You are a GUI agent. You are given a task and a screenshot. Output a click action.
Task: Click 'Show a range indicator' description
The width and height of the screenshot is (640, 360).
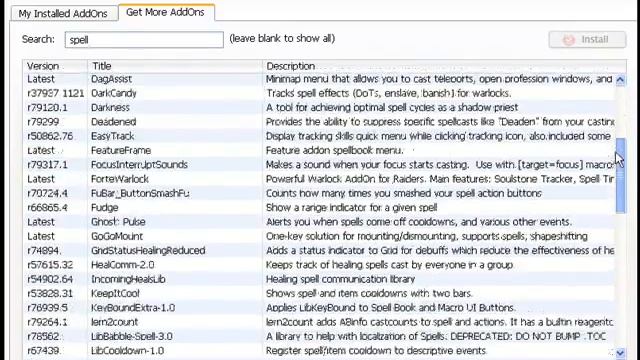(351, 208)
